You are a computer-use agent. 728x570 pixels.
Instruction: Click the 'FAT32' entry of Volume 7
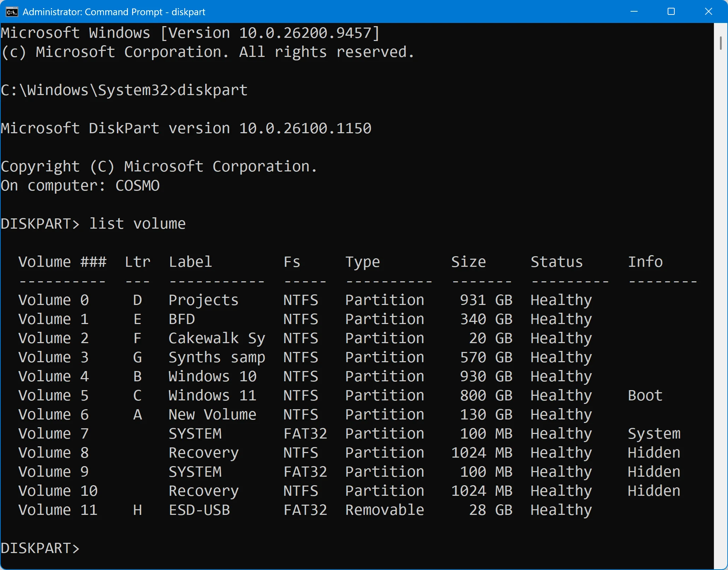305,434
